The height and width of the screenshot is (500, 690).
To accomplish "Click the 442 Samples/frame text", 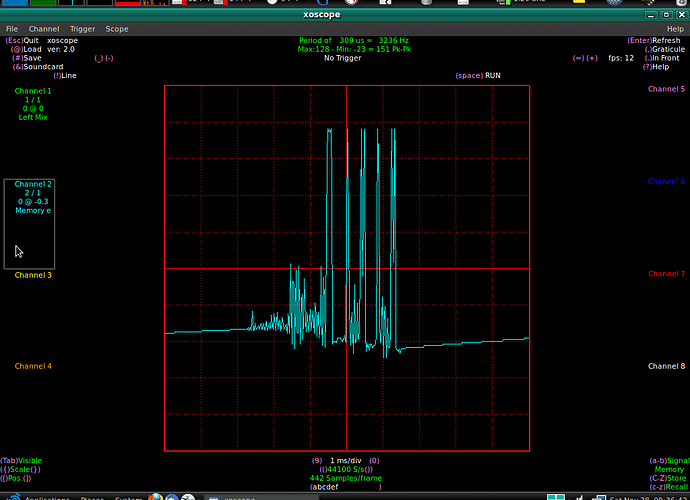I will 345,478.
